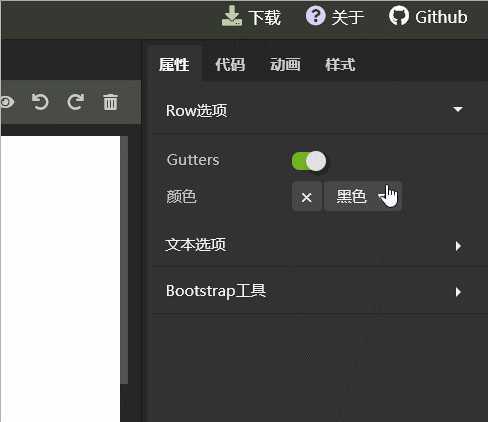Click the 颜色 label text
Screen dimensions: 488x422
(x=181, y=196)
